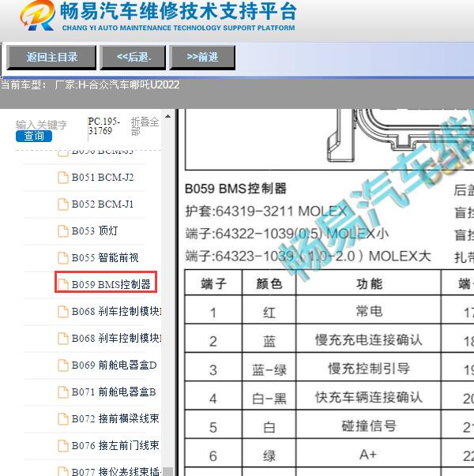Open the B072 接前横梁线束 tree item
Viewport: 474px width, 476px height.
115,418
